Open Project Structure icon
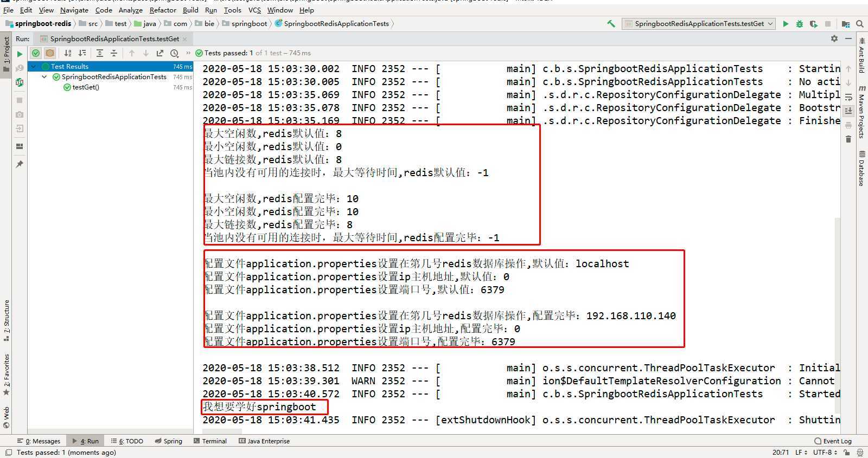868x458 pixels. click(846, 24)
